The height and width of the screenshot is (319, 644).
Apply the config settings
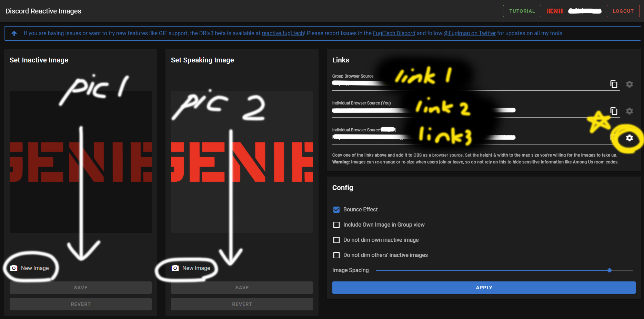[x=484, y=288]
